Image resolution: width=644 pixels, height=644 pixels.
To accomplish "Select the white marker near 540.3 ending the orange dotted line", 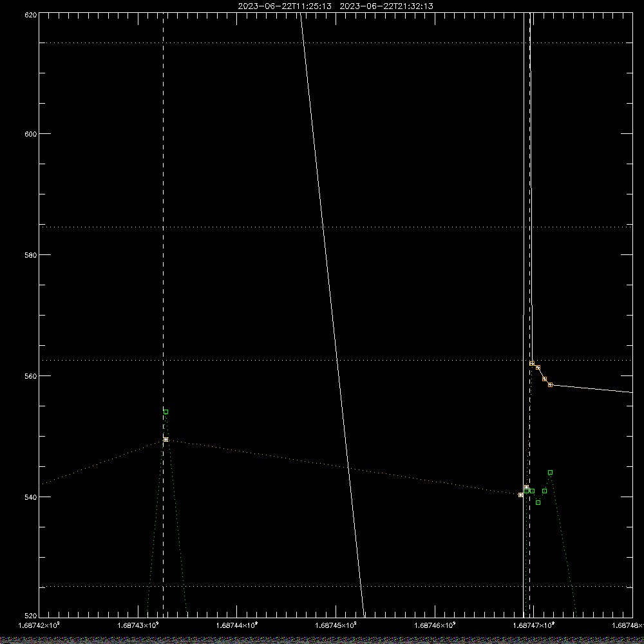I will [520, 495].
